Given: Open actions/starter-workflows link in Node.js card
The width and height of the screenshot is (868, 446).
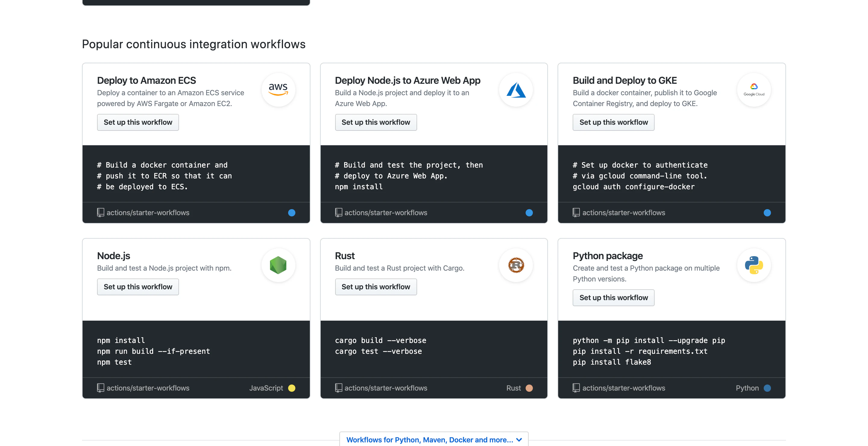Looking at the screenshot, I should [148, 388].
